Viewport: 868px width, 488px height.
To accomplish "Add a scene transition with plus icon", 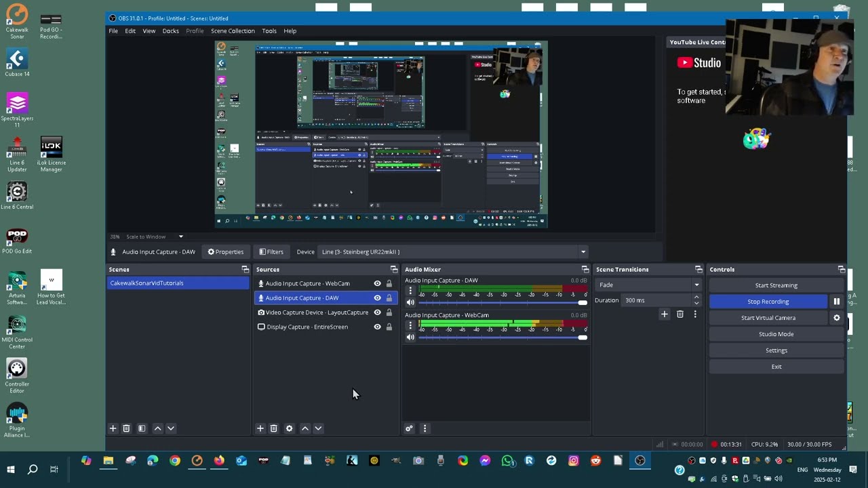I will pos(665,314).
